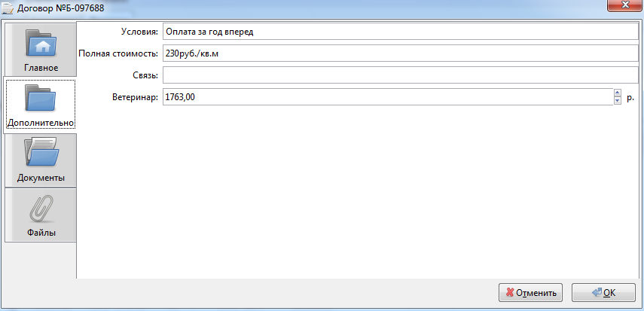
Task: Decrease Ветеринар value with down arrow
Action: [617, 101]
